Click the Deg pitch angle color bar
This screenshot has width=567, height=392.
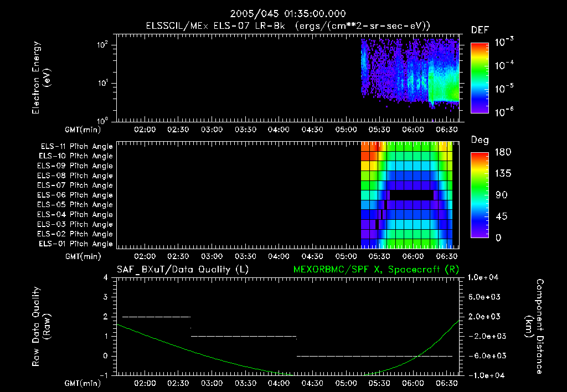click(x=480, y=195)
